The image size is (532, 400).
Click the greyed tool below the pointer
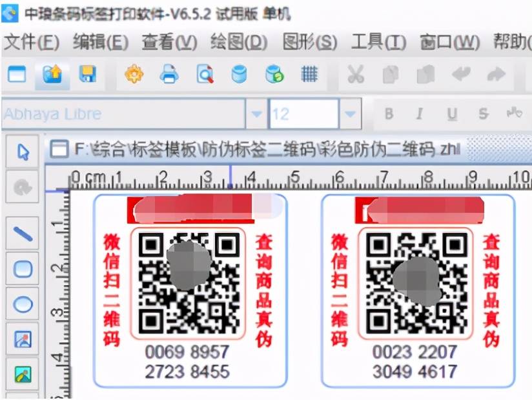(23, 187)
